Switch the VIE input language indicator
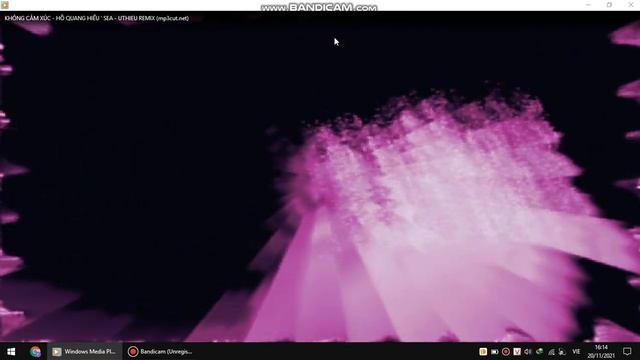Screen dimensions: 640x360 (x=576, y=351)
